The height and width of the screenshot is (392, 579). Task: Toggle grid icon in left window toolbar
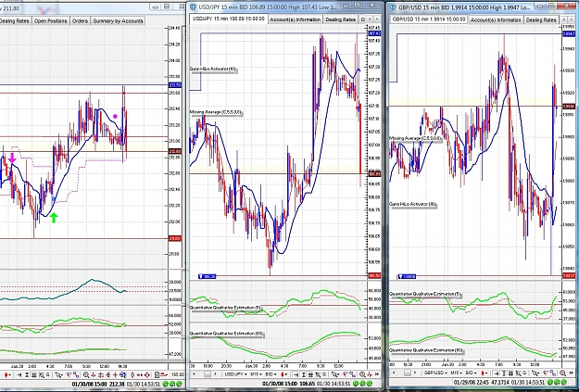coord(34,375)
